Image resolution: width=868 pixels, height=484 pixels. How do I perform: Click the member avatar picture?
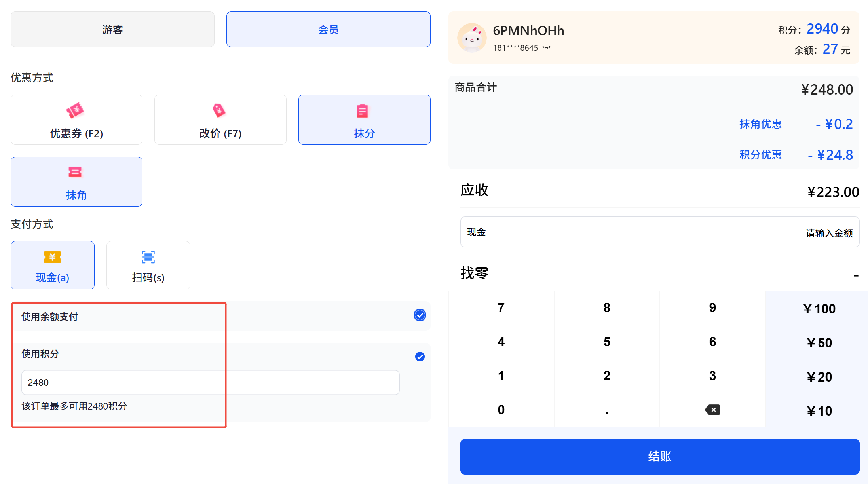472,38
